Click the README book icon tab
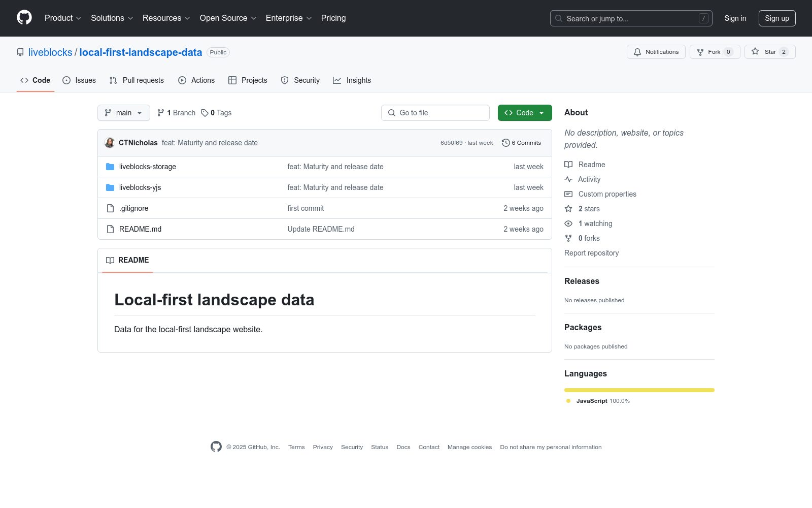This screenshot has height=508, width=812. pyautogui.click(x=110, y=260)
